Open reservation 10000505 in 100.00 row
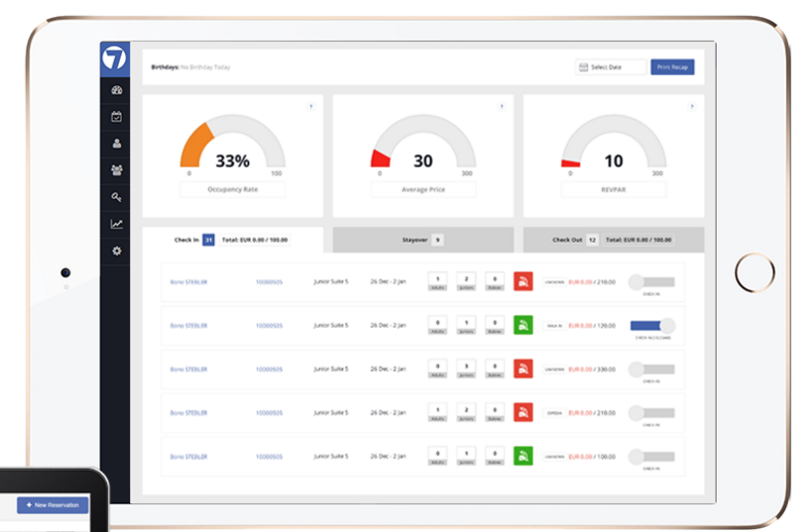The height and width of the screenshot is (532, 812). (269, 457)
